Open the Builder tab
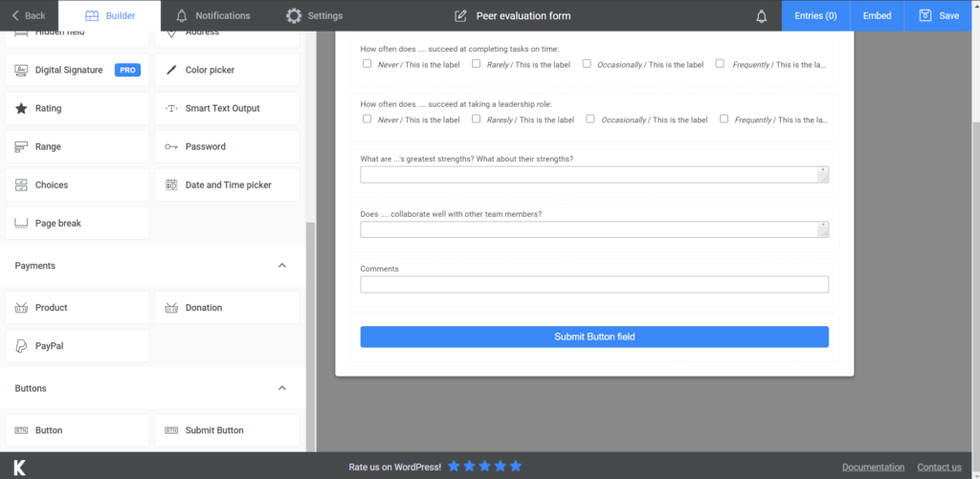980x479 pixels. click(x=109, y=15)
